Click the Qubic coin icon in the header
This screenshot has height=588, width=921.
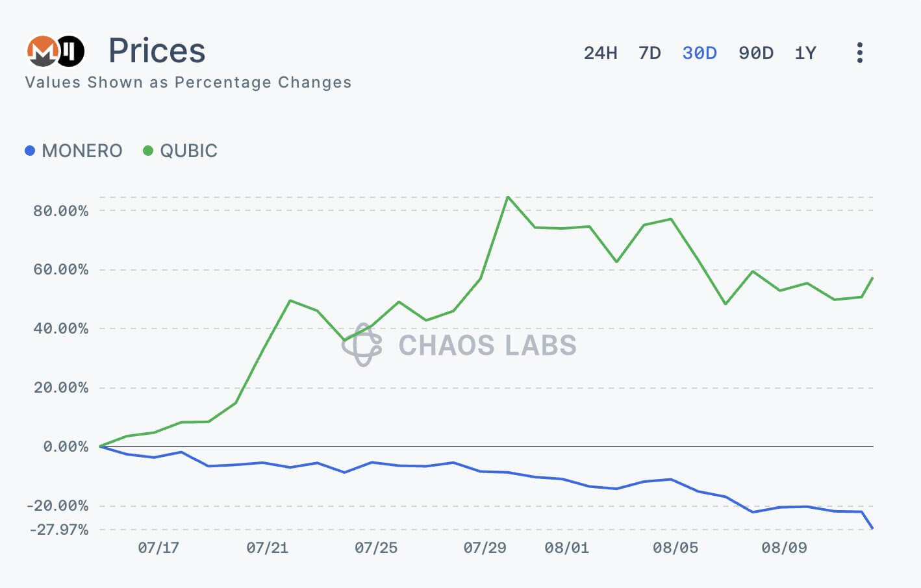pos(69,51)
